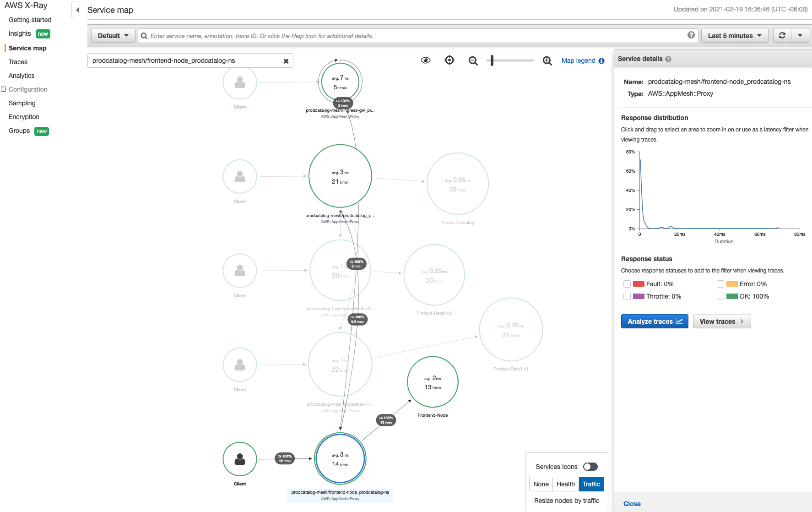Viewport: 812px width, 512px height.
Task: Check the Error response status box
Action: pos(720,284)
